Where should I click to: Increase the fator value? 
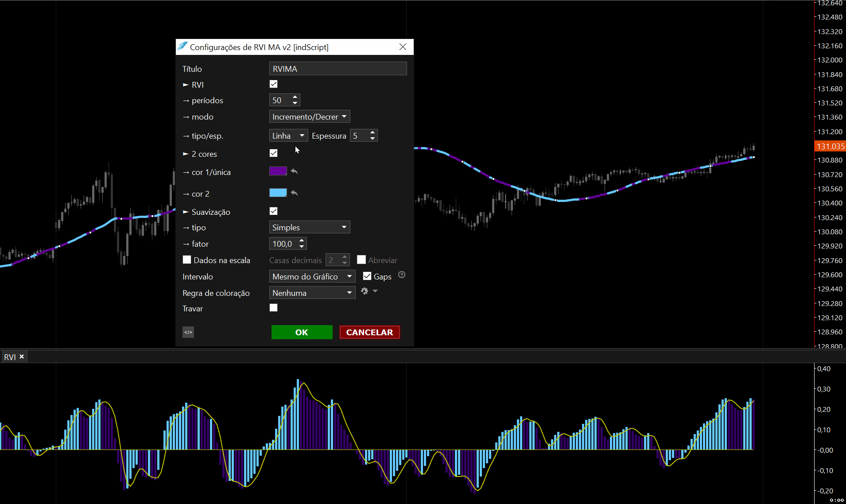pos(302,240)
